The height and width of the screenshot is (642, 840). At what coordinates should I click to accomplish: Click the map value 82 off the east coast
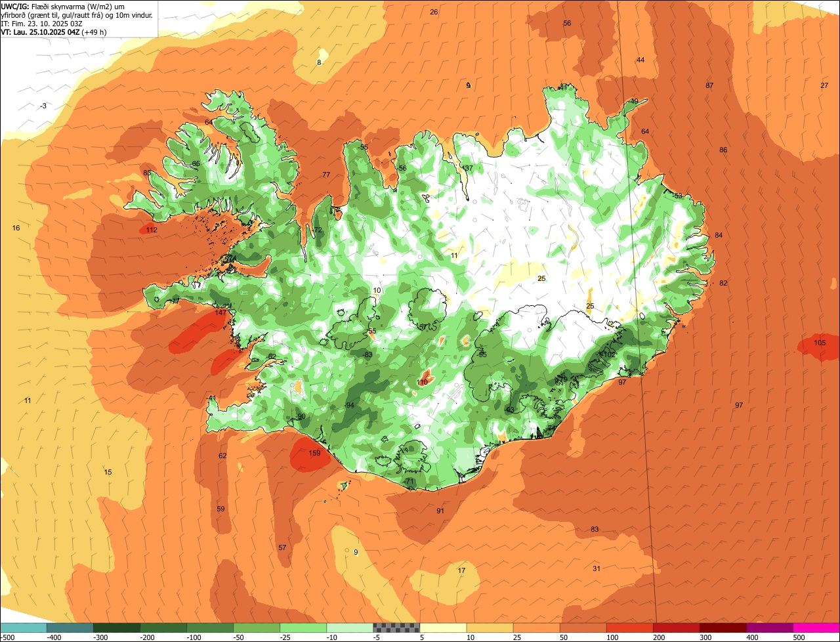tap(723, 283)
